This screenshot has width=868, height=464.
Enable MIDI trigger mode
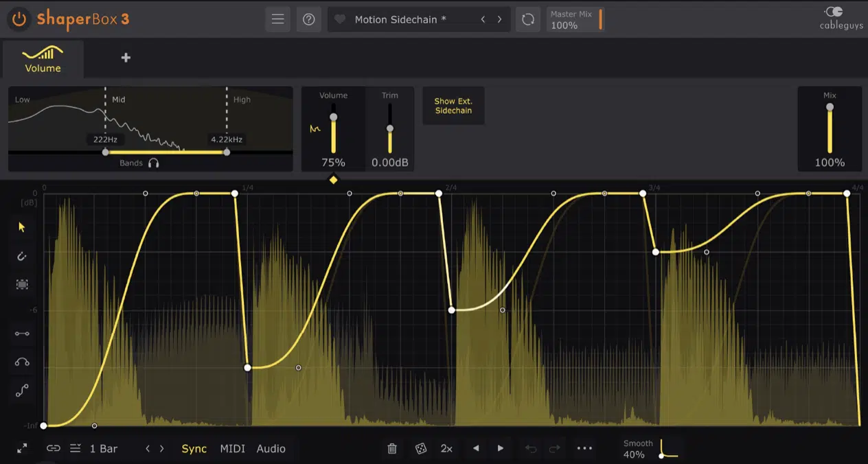pyautogui.click(x=233, y=449)
